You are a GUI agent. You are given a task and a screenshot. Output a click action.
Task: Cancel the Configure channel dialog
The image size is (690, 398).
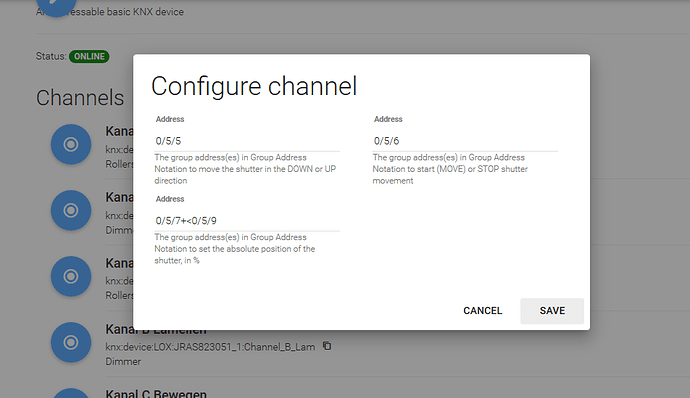482,311
